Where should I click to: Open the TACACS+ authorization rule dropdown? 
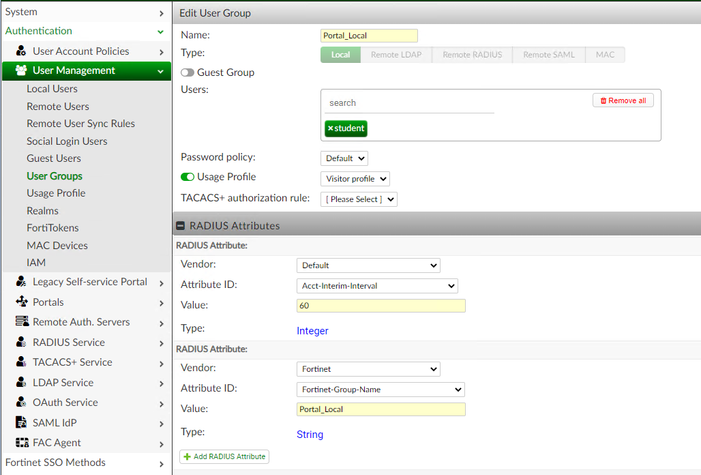(359, 199)
